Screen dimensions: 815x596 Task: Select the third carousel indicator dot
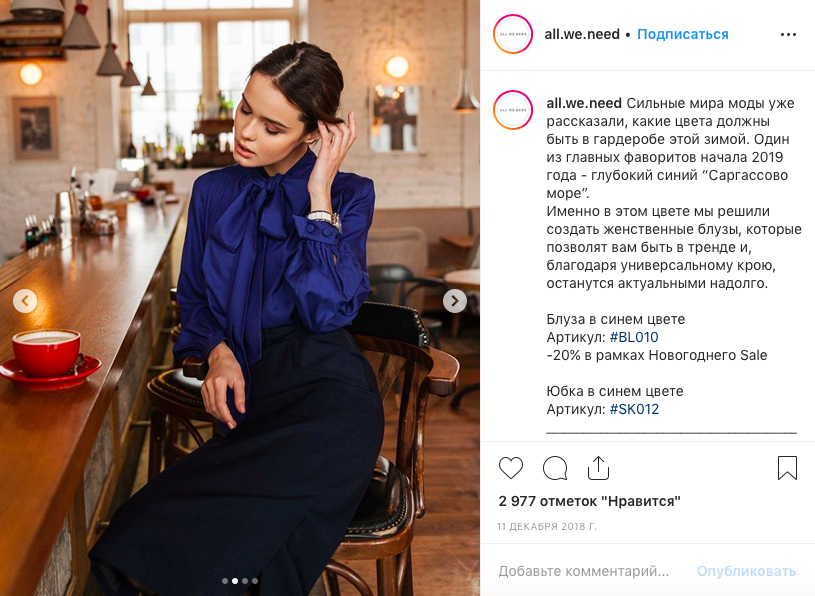click(245, 581)
